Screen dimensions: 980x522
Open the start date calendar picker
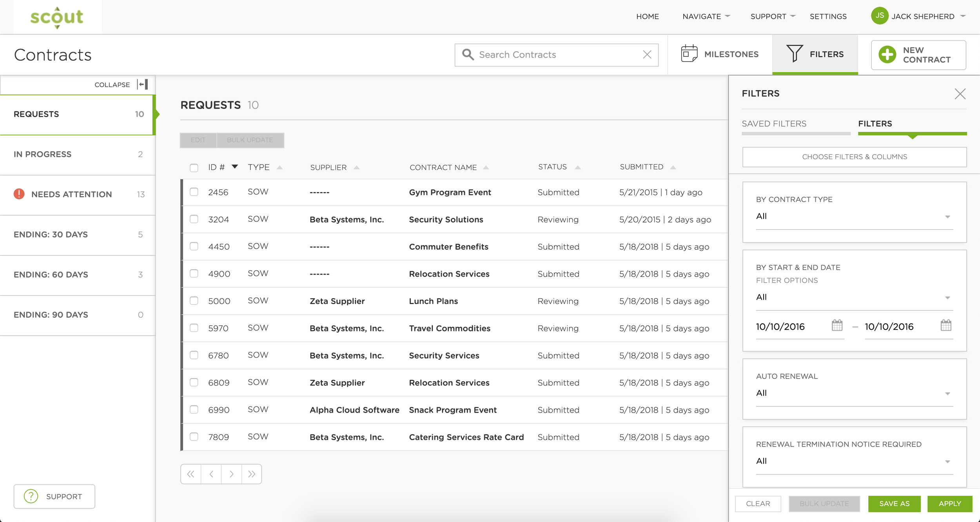837,325
